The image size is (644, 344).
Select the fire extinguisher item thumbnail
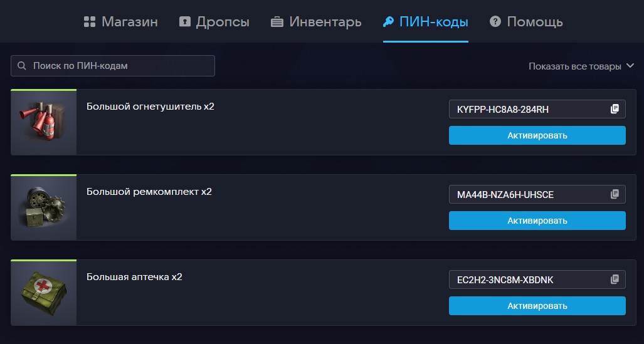tap(44, 122)
